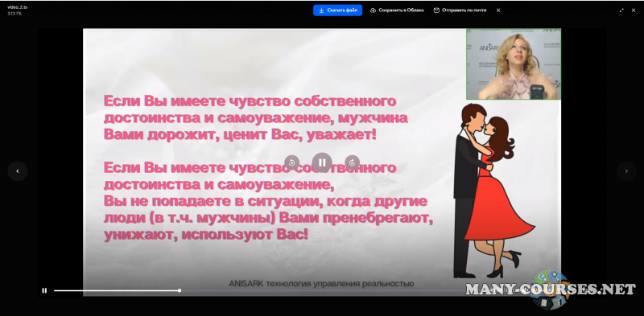This screenshot has width=644, height=316.
Task: Click the dancing couple illustration in the video
Action: (x=491, y=191)
